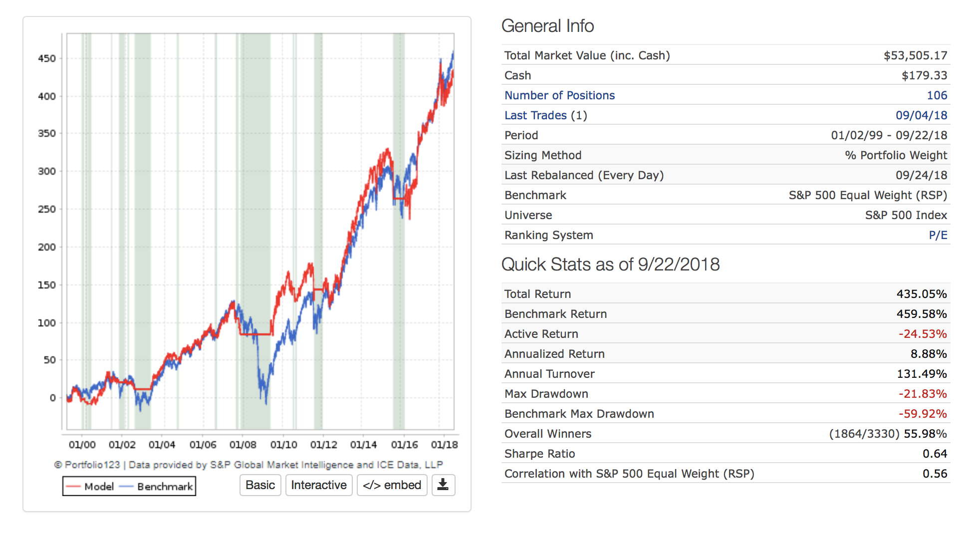The height and width of the screenshot is (540, 980).
Task: Click the 01/18 date axis label
Action: [x=444, y=445]
